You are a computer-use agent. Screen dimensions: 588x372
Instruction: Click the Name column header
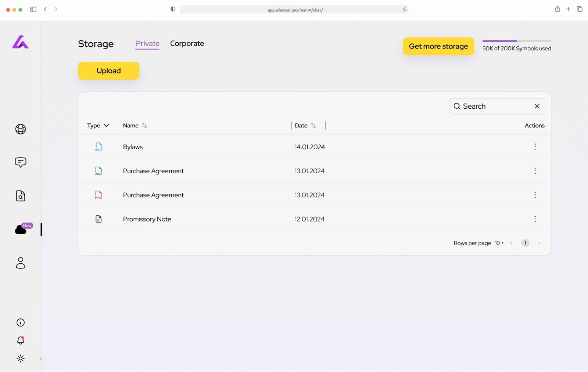131,126
